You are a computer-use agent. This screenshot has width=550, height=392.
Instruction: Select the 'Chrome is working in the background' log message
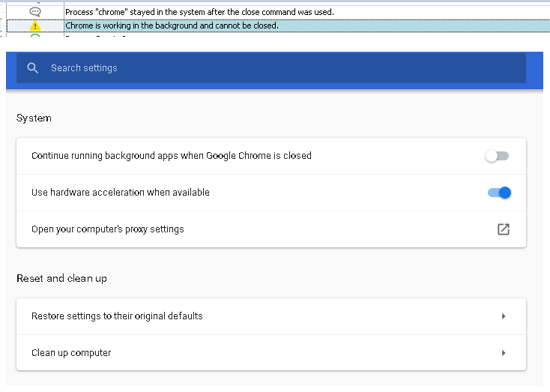[172, 26]
